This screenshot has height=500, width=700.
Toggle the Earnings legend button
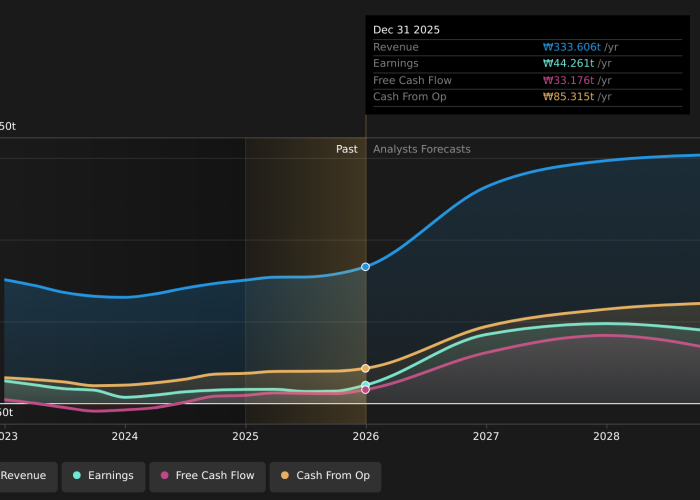click(x=103, y=476)
